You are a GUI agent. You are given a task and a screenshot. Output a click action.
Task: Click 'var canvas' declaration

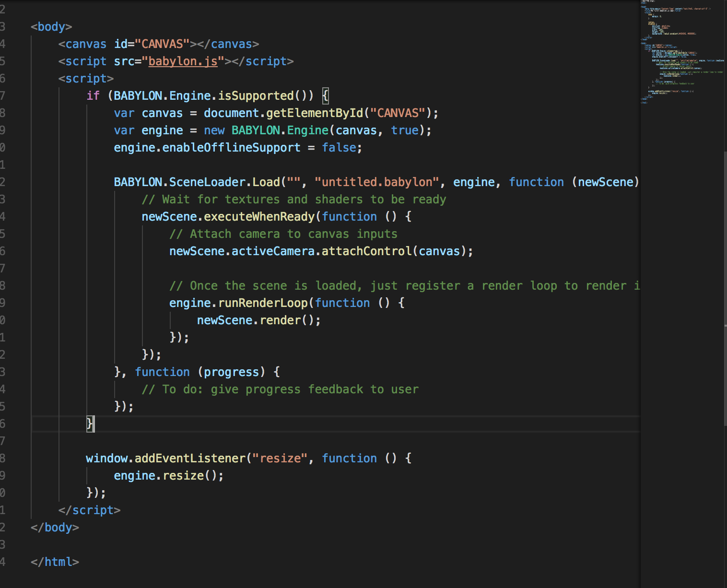pyautogui.click(x=148, y=113)
